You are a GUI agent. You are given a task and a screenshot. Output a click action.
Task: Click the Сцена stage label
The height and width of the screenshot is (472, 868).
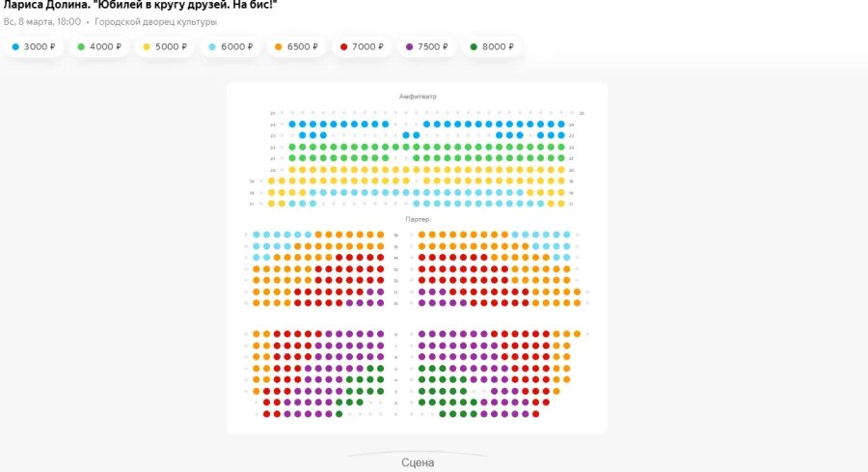point(418,462)
